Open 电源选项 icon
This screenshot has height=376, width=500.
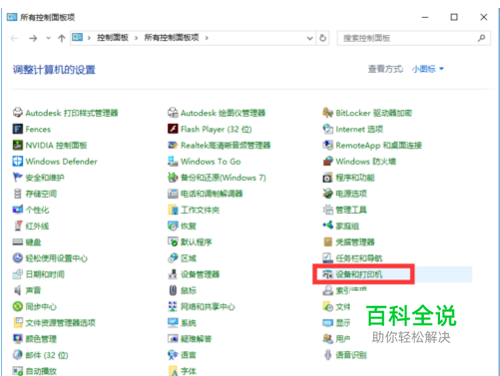point(328,194)
